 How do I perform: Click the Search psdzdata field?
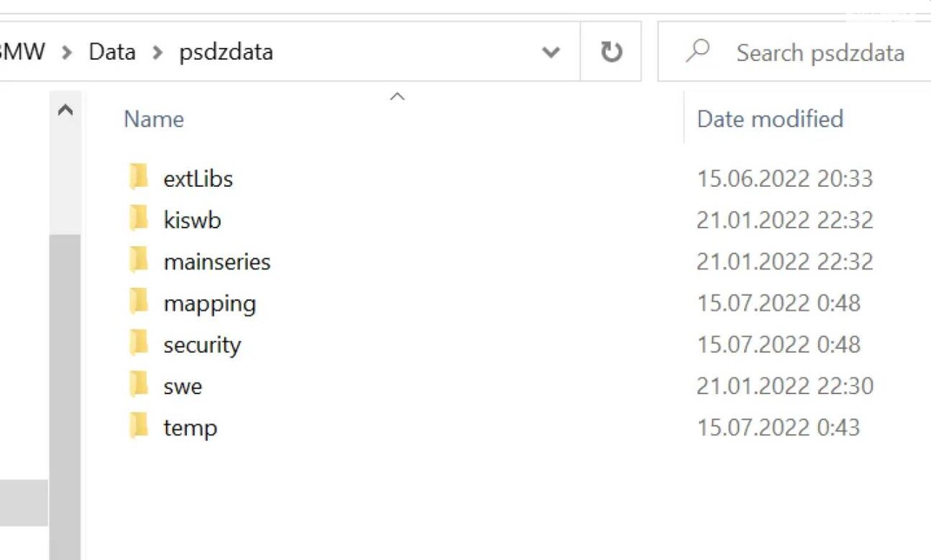pyautogui.click(x=794, y=52)
